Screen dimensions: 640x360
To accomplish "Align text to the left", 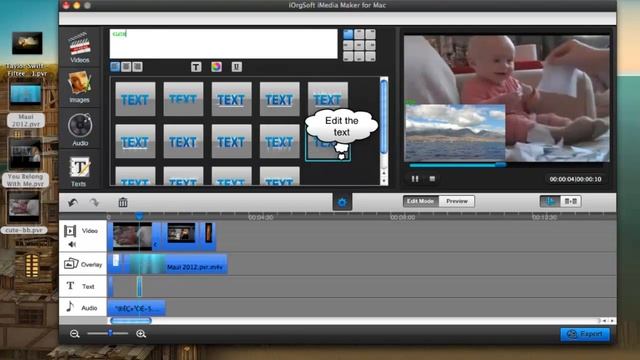I will 115,67.
